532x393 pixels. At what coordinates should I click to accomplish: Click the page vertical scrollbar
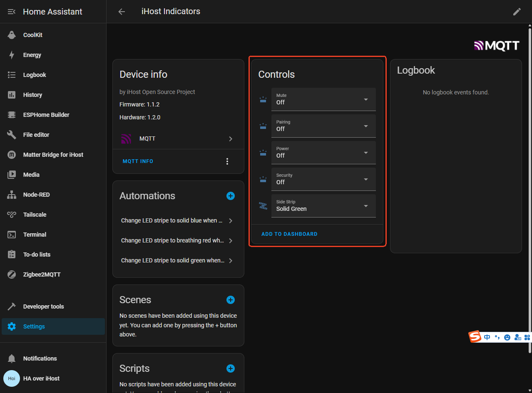530,187
